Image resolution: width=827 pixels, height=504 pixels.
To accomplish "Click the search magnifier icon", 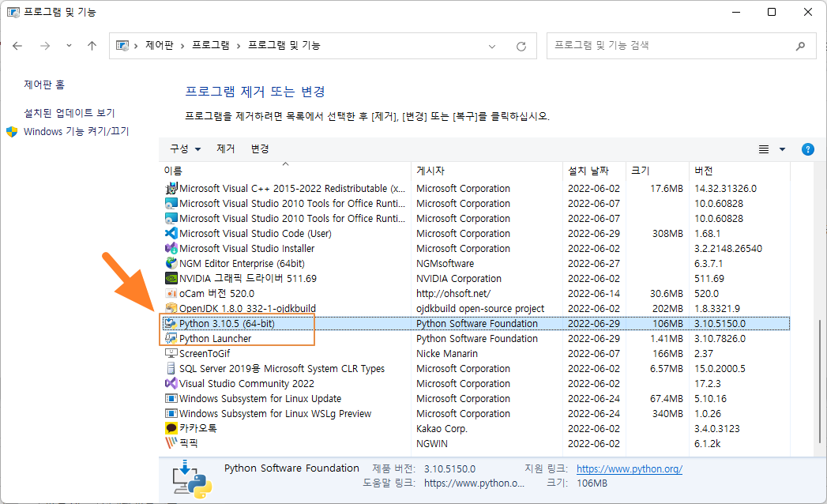I will point(801,46).
